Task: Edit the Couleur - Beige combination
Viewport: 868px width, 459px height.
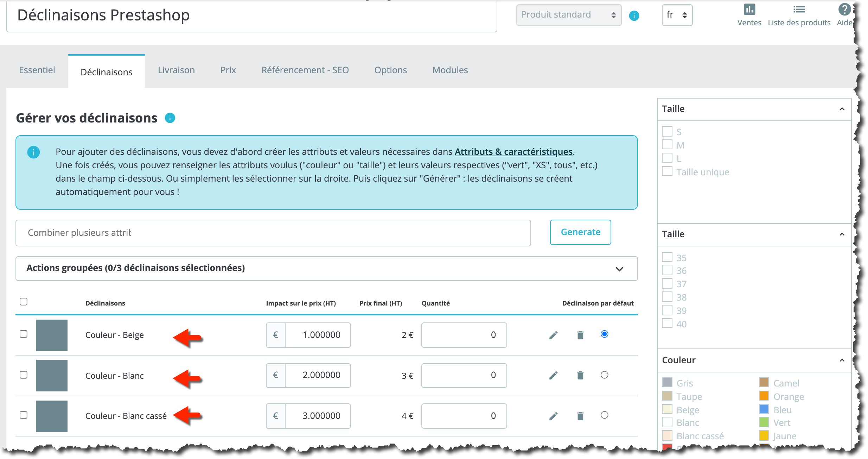Action: pos(553,335)
